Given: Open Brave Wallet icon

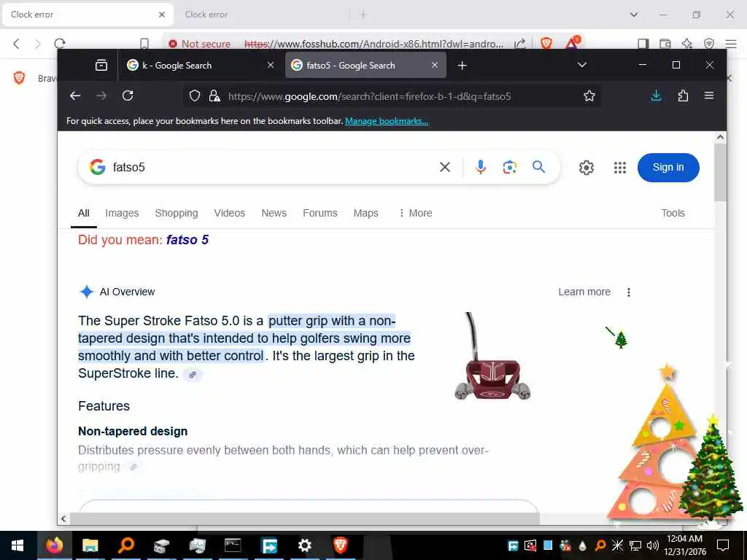Looking at the screenshot, I should click(665, 44).
